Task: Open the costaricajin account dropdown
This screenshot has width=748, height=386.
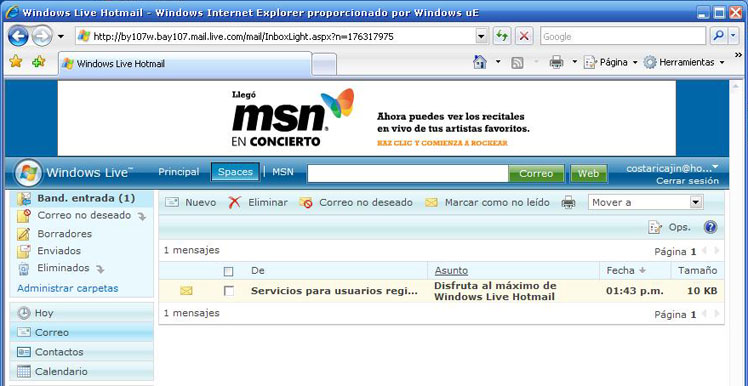Action: [672, 168]
